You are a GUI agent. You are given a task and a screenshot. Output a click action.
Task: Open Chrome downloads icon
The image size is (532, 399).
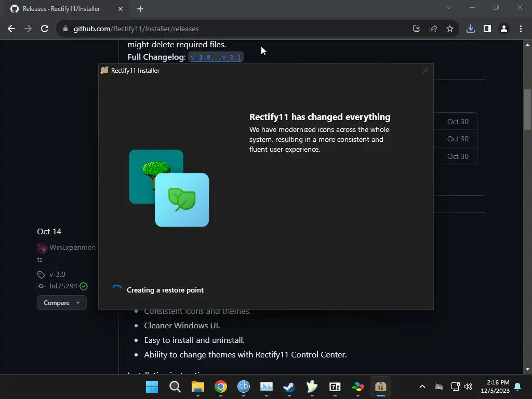(471, 29)
